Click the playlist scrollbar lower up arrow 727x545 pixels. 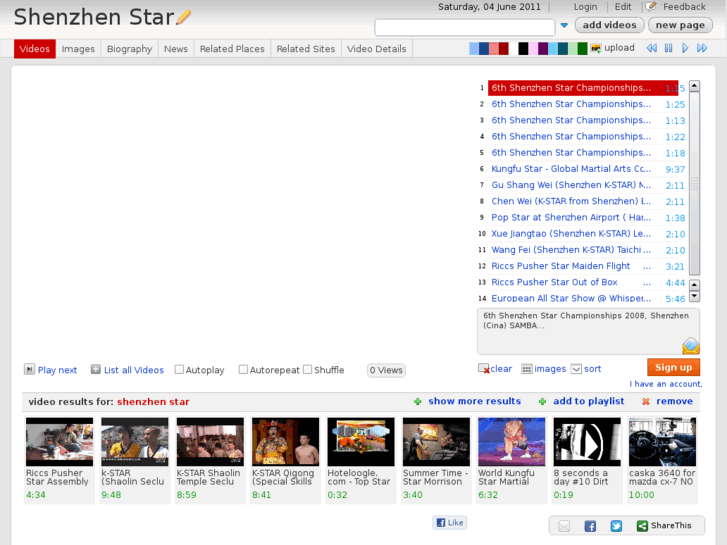(x=694, y=285)
